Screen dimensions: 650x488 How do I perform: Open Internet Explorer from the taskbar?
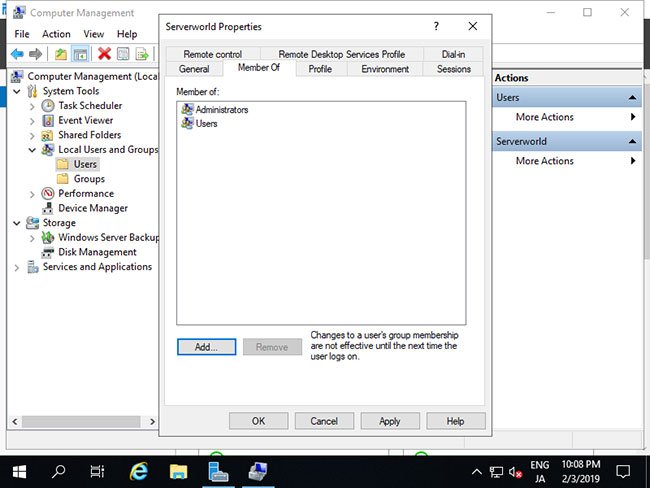click(139, 472)
